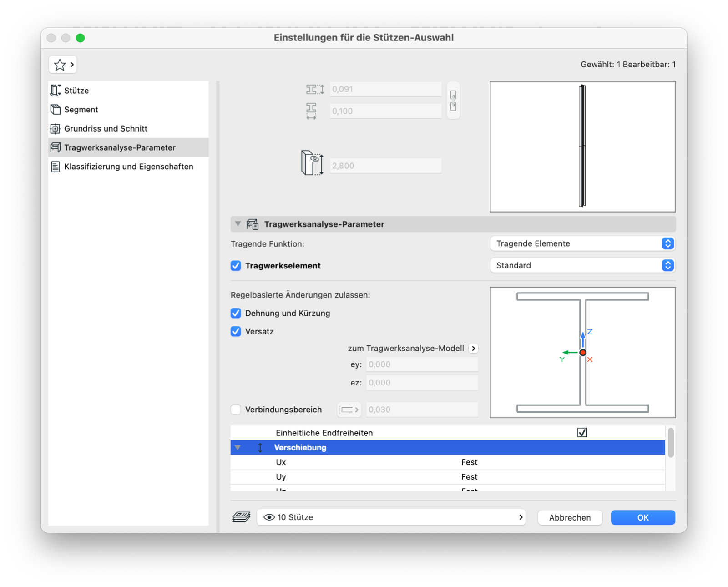The image size is (728, 587).
Task: Click the Stütze column icon in sidebar
Action: pyautogui.click(x=55, y=91)
